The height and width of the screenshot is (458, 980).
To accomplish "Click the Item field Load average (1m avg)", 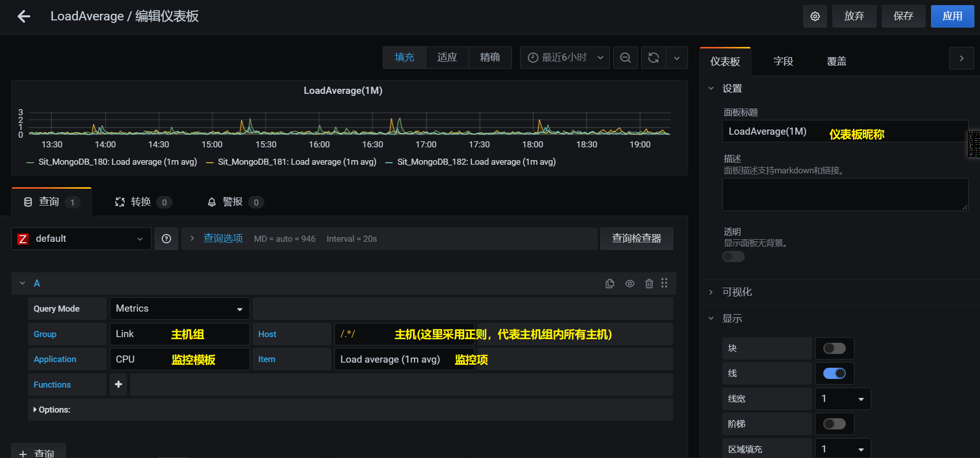I will [404, 359].
